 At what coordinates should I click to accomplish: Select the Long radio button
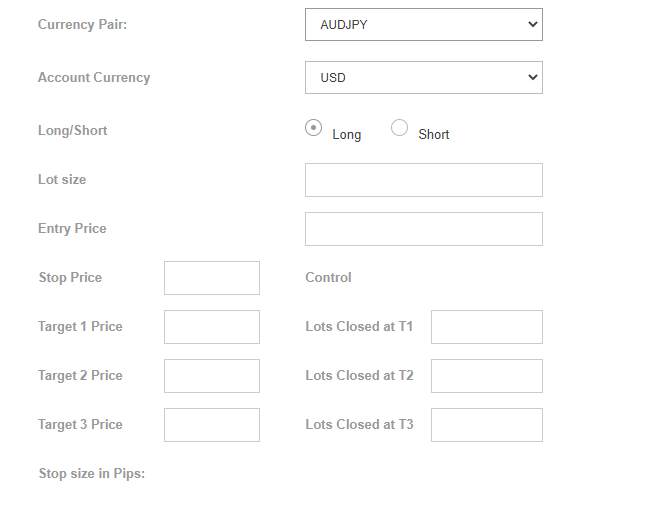point(313,128)
